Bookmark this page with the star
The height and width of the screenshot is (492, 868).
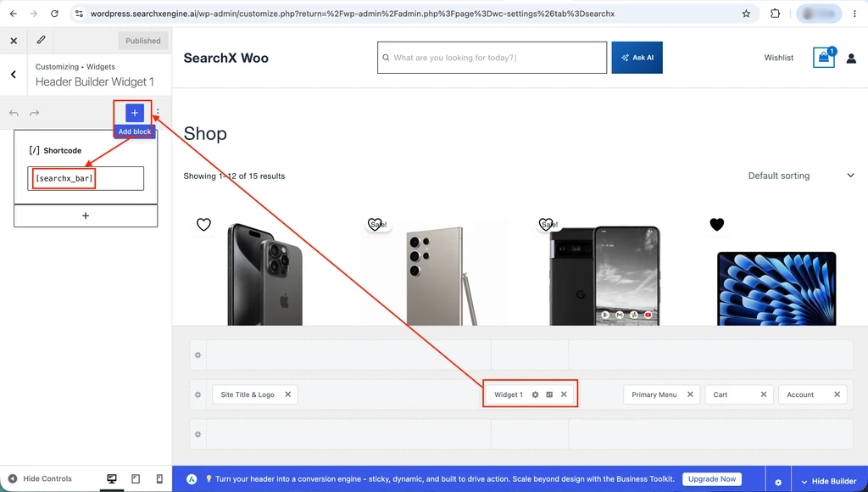[746, 14]
